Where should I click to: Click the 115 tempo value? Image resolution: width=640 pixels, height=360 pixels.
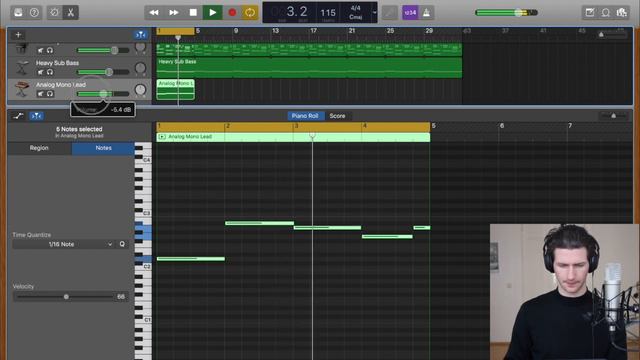click(328, 13)
